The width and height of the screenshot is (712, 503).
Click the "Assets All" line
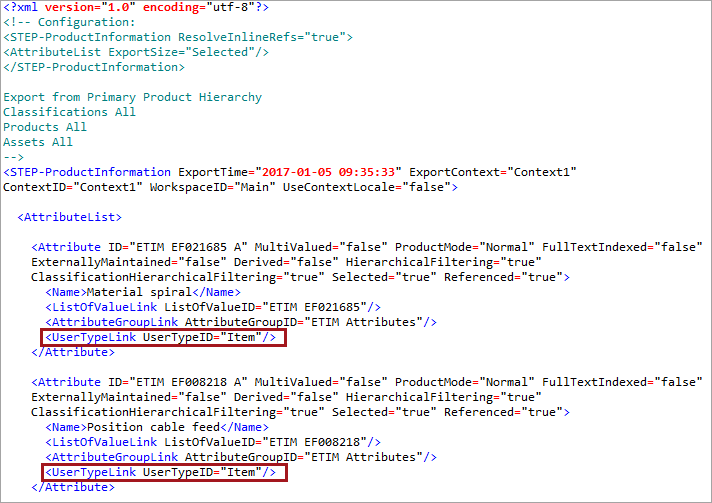coord(38,142)
